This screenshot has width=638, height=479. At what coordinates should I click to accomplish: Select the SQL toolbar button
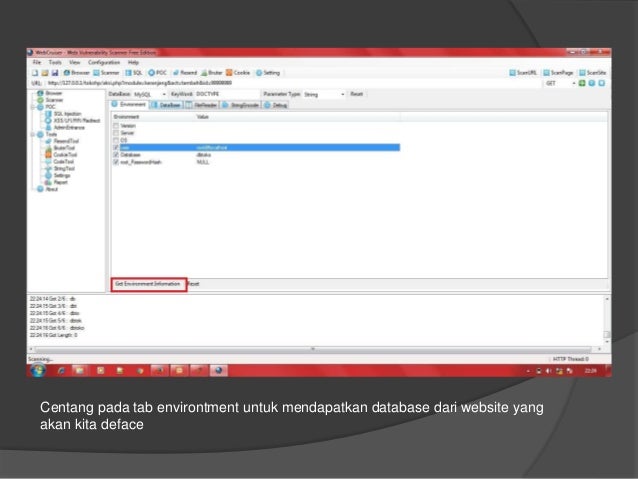(133, 73)
